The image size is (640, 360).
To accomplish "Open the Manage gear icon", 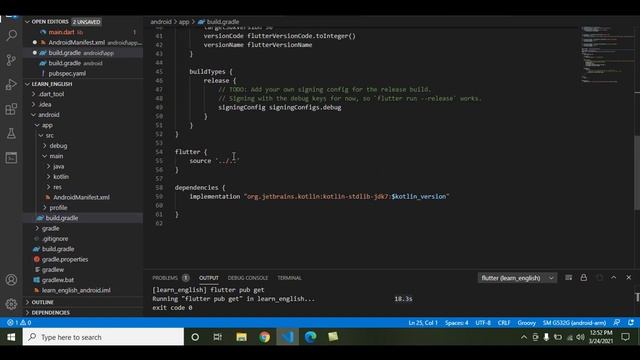I will 11,304.
